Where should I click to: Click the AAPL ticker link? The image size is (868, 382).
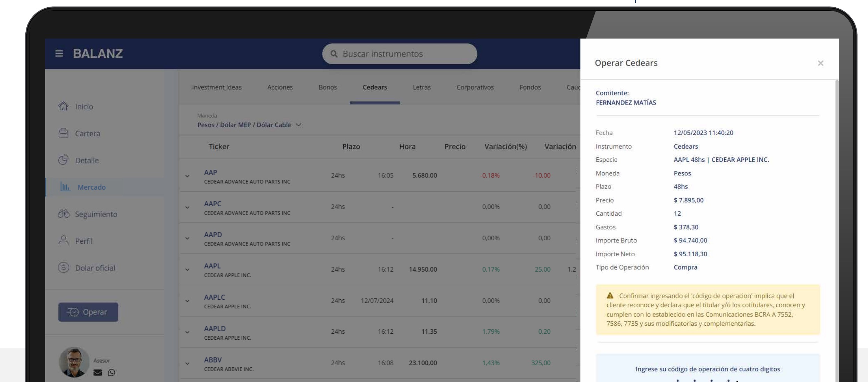tap(212, 266)
